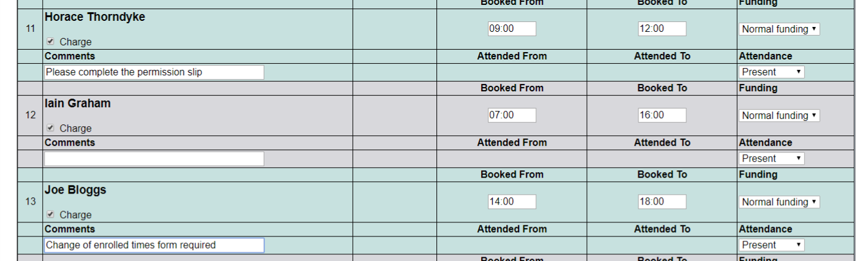Toggle Charge checkbox for Iain Graham
Screen dimensions: 868x261
(50, 128)
